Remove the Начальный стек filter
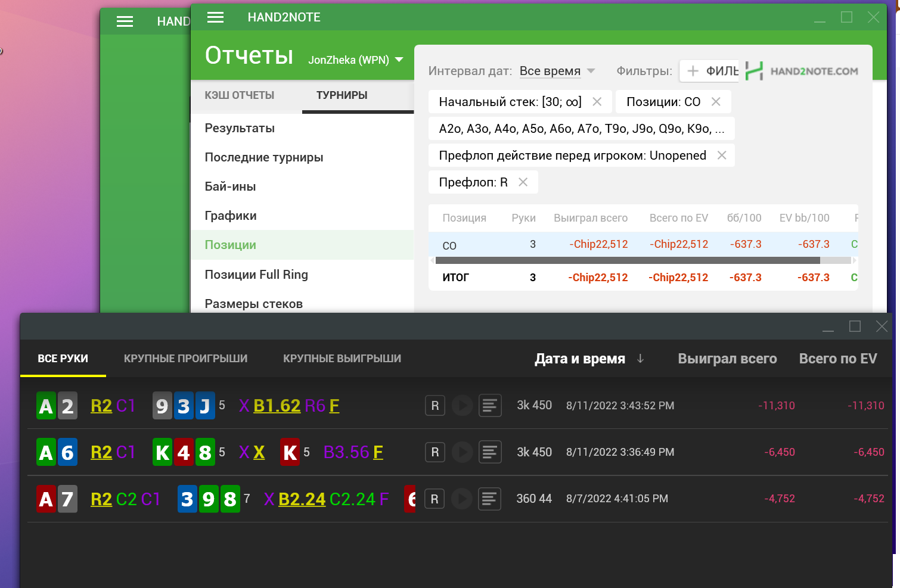The height and width of the screenshot is (588, 900). click(597, 102)
